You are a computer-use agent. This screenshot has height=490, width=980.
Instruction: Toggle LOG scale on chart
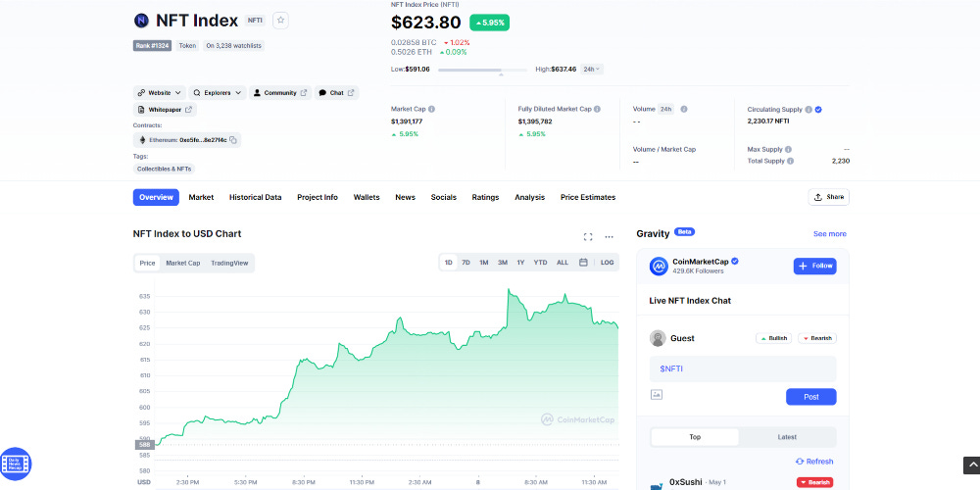point(607,263)
